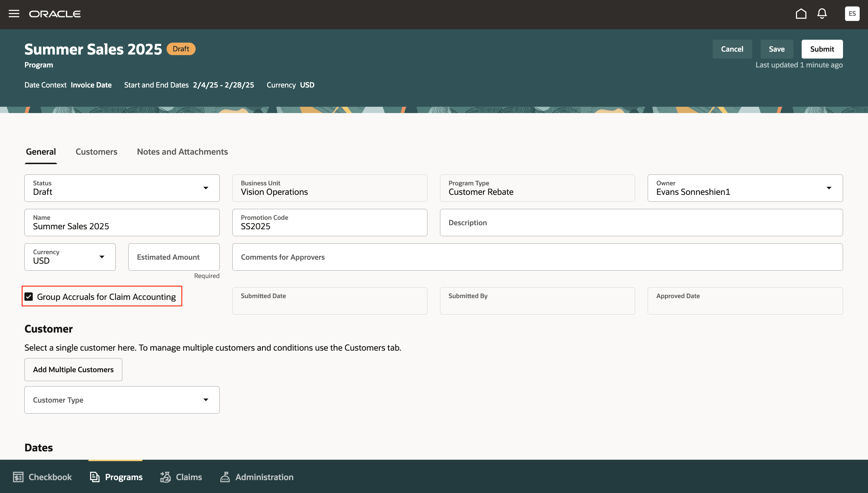Click the Submit button
Image resolution: width=868 pixels, height=493 pixels.
tap(821, 49)
